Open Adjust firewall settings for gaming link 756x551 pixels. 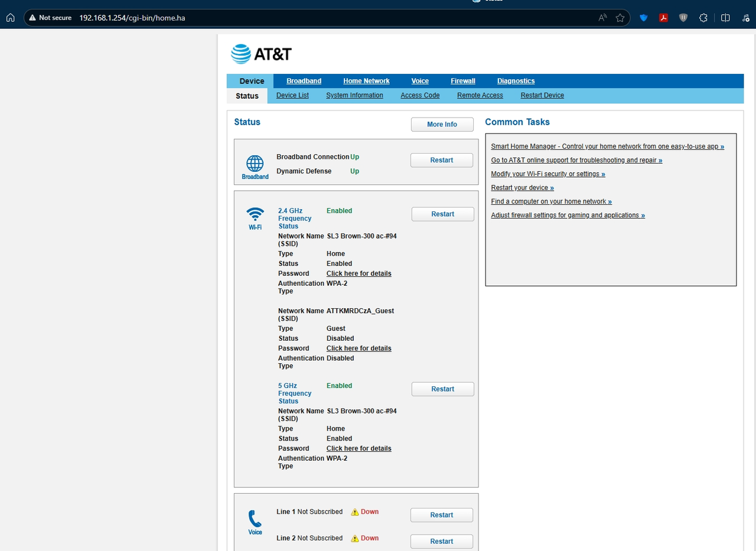tap(568, 215)
